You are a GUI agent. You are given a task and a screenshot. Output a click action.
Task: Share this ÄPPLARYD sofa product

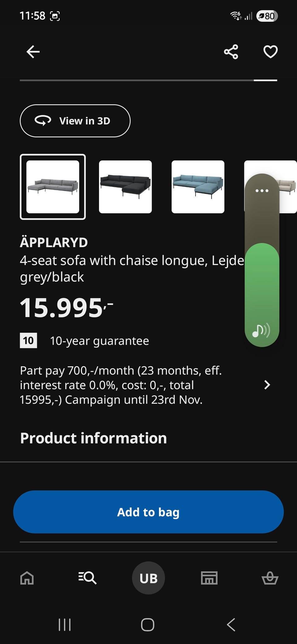[x=231, y=52]
